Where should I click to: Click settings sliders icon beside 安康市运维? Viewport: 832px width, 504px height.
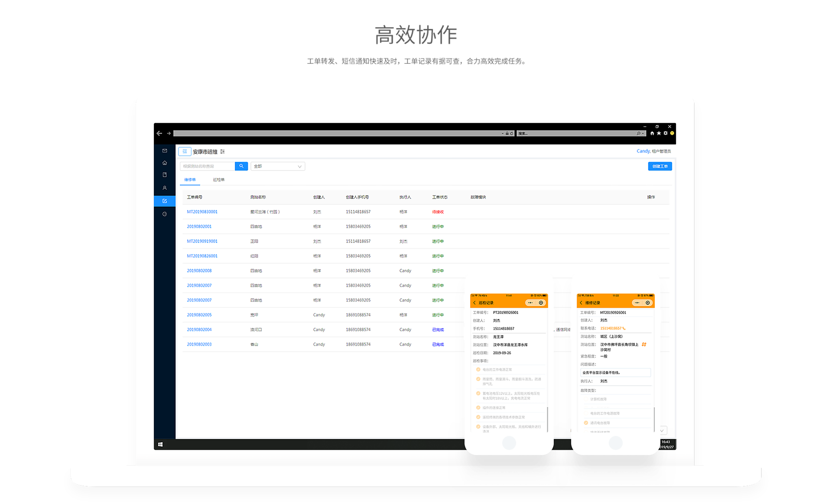pos(222,152)
